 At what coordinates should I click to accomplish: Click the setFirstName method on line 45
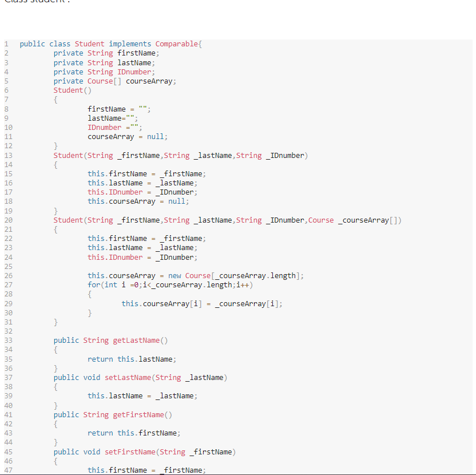click(122, 452)
